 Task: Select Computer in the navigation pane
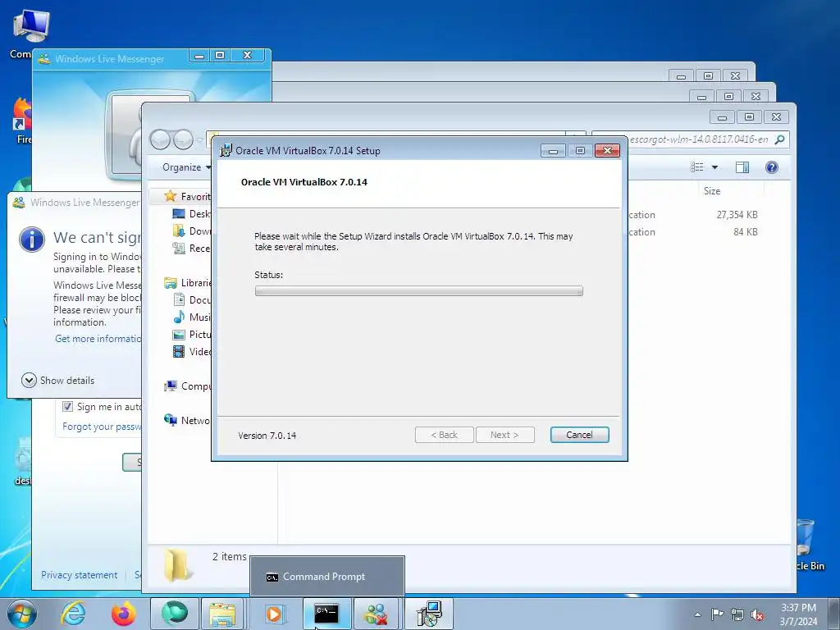point(188,386)
